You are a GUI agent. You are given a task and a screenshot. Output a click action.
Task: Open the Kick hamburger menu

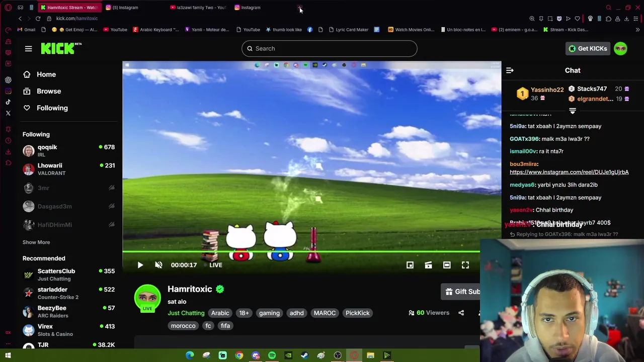28,49
